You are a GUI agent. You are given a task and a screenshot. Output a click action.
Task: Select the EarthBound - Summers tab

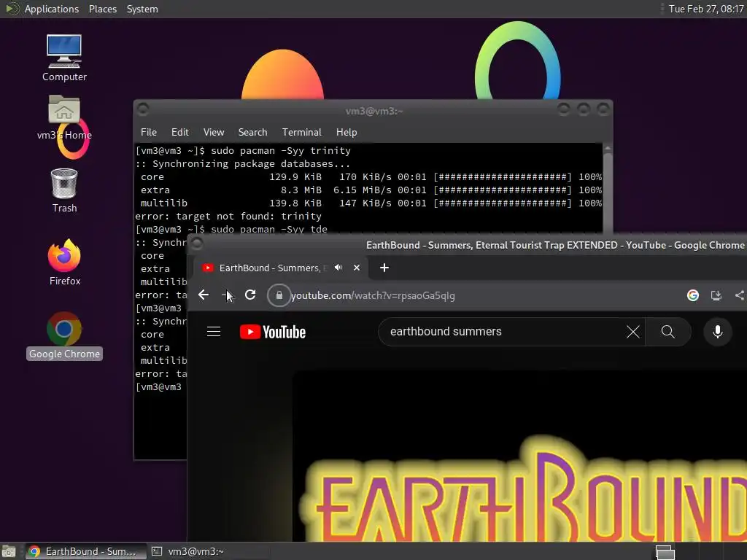(281, 268)
